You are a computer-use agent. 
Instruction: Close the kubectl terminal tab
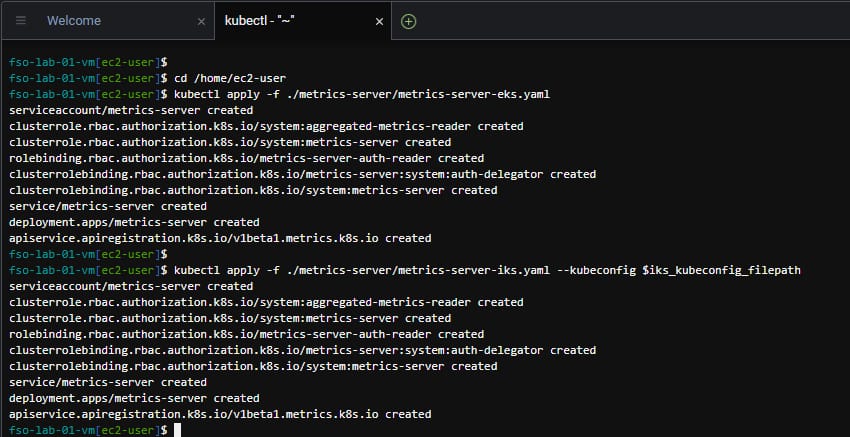pyautogui.click(x=379, y=21)
